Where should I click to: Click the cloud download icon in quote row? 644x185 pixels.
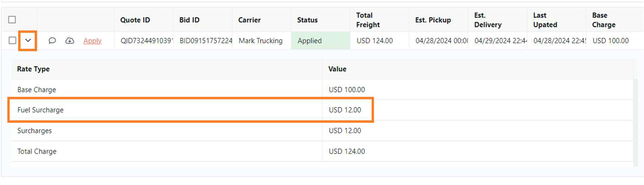[x=70, y=41]
